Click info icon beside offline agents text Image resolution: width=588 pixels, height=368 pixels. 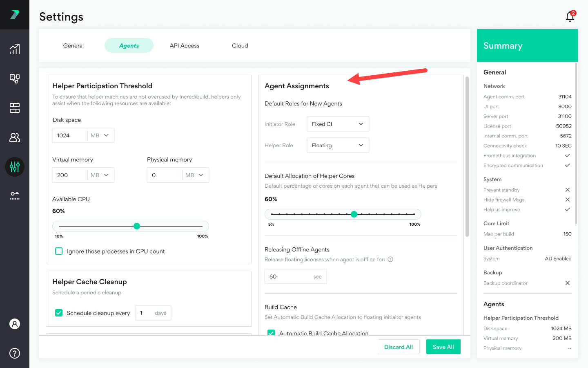(x=390, y=259)
